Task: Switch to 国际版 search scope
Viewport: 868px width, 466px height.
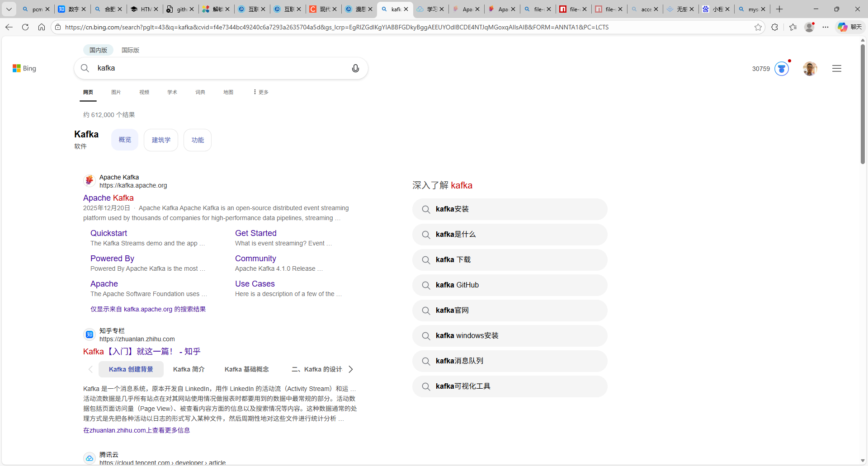Action: (130, 50)
